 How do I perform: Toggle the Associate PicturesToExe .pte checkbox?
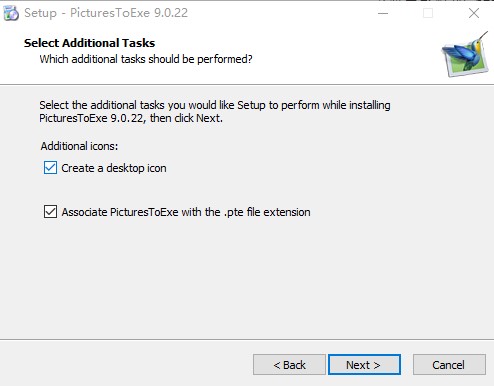click(50, 212)
